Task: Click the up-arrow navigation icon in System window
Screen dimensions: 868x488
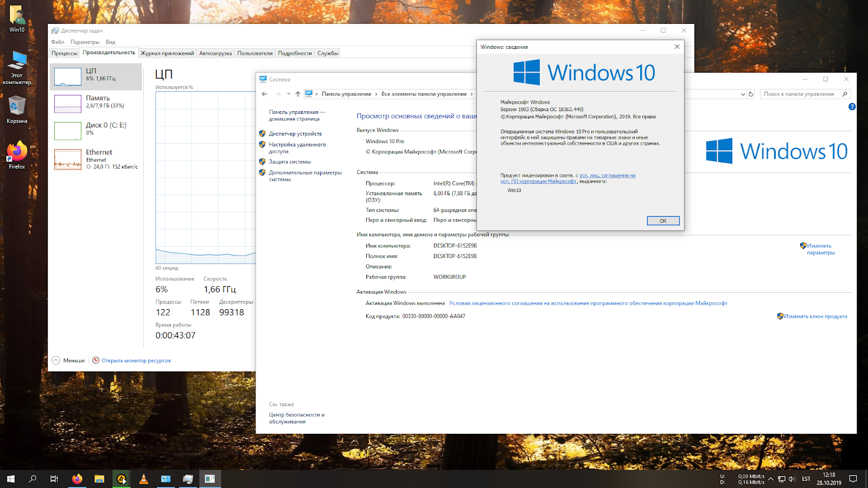Action: [297, 93]
